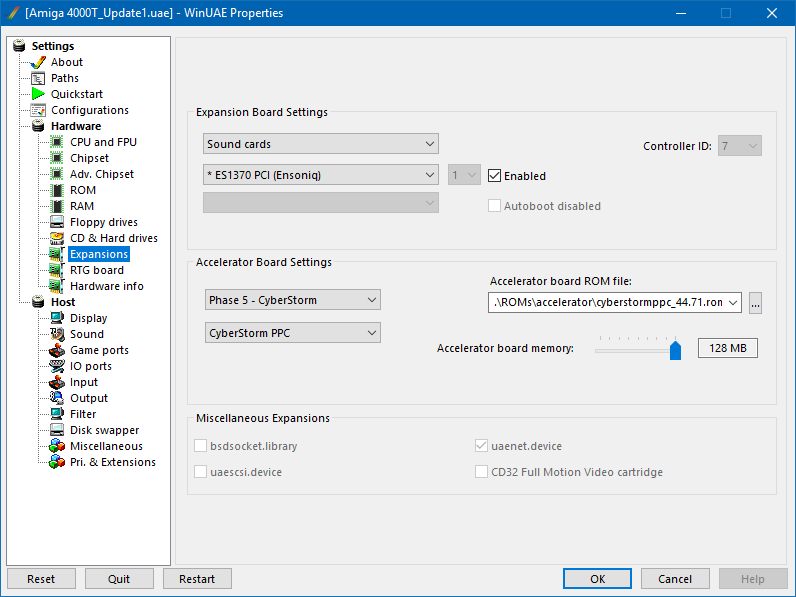Click the Quickstart green arrow icon
796x597 pixels.
(x=39, y=94)
